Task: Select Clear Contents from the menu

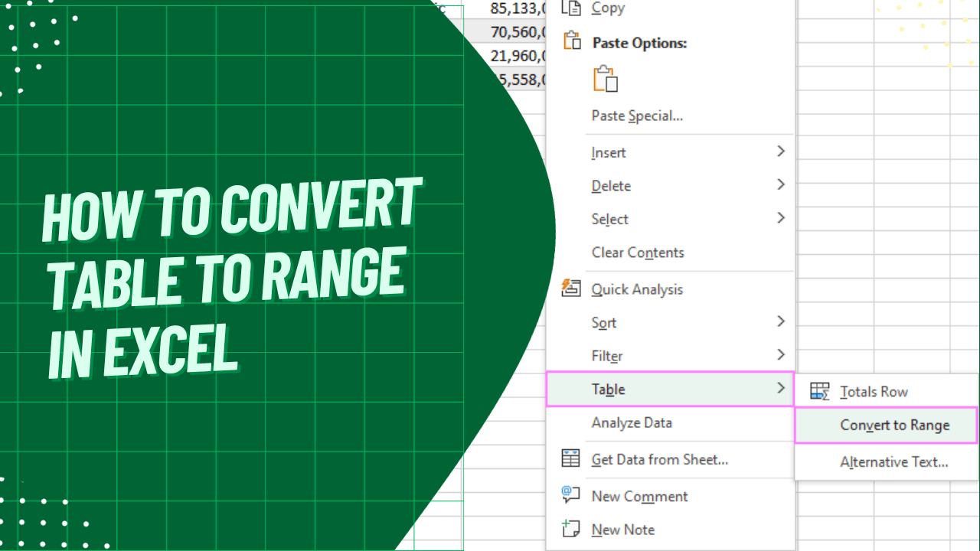Action: click(x=638, y=253)
